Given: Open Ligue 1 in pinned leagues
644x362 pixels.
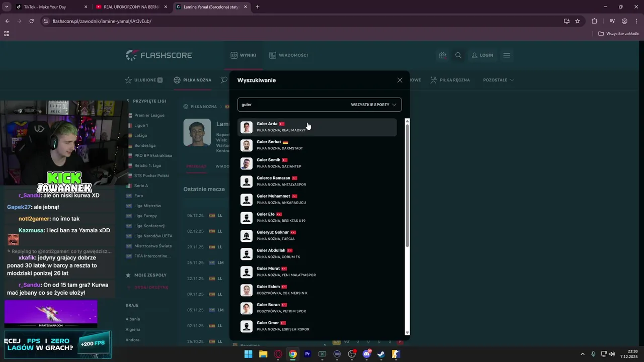Looking at the screenshot, I should [x=141, y=125].
